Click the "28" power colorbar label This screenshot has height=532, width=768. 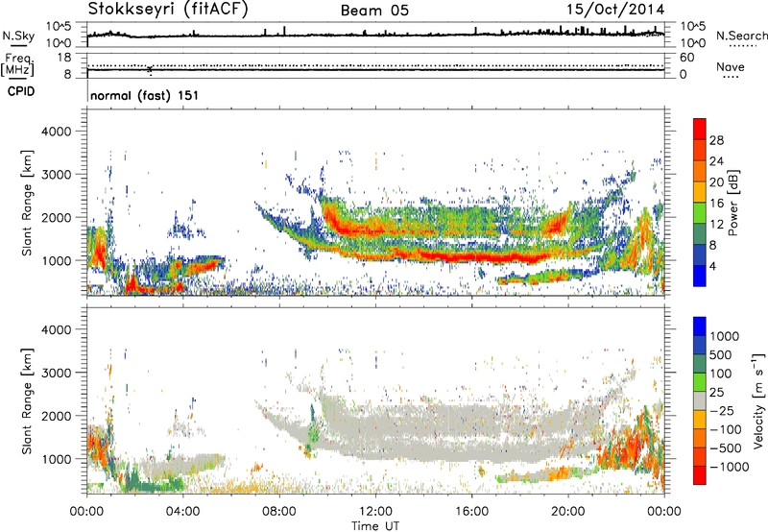[x=716, y=140]
